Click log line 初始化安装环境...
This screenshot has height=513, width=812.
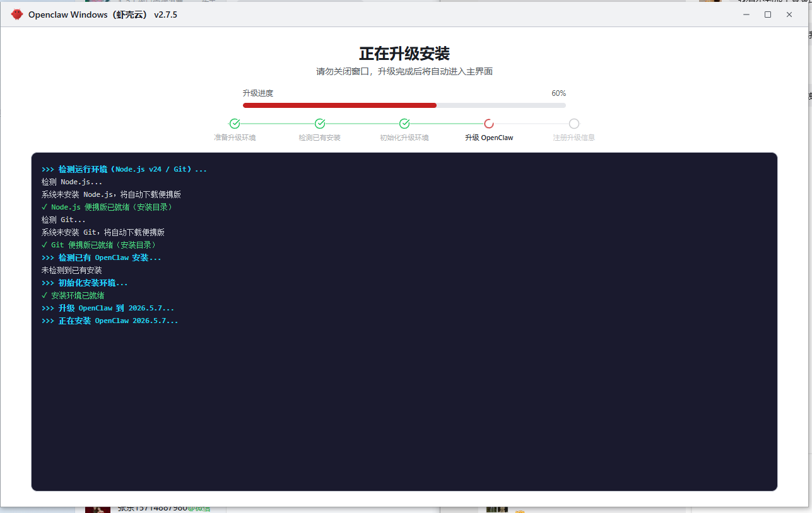[x=85, y=283]
